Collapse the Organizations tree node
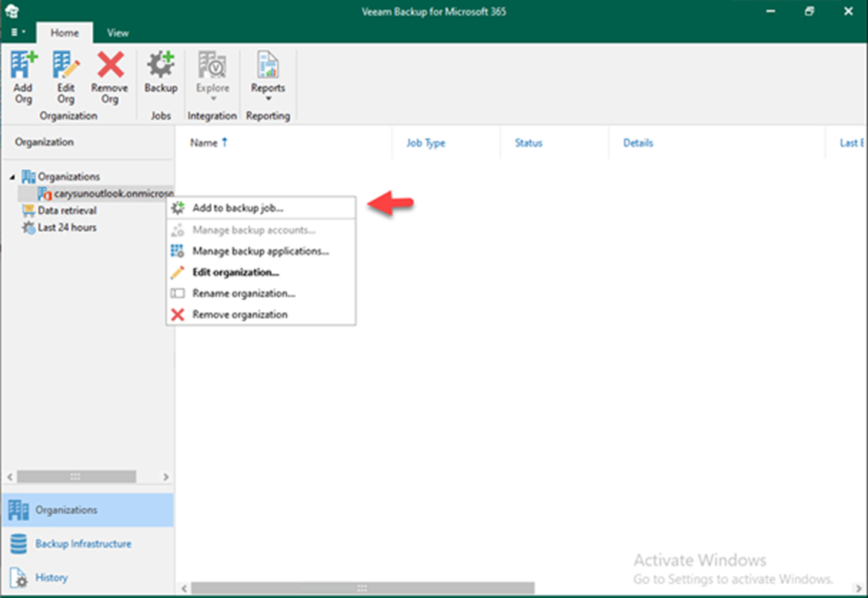The width and height of the screenshot is (868, 598). tap(12, 177)
